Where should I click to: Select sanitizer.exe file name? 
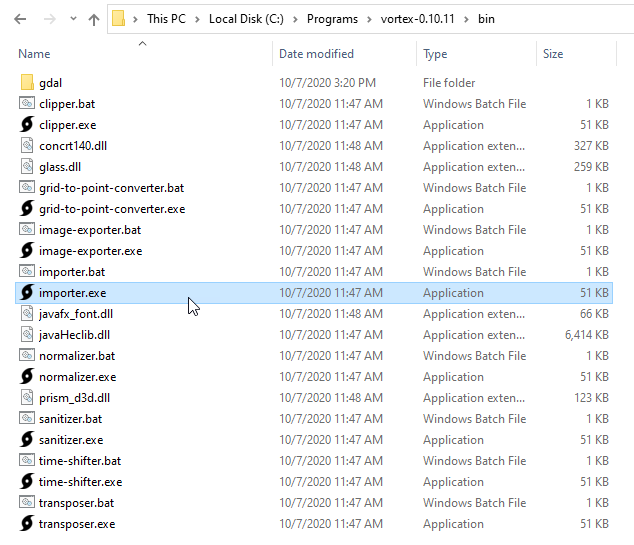click(71, 440)
